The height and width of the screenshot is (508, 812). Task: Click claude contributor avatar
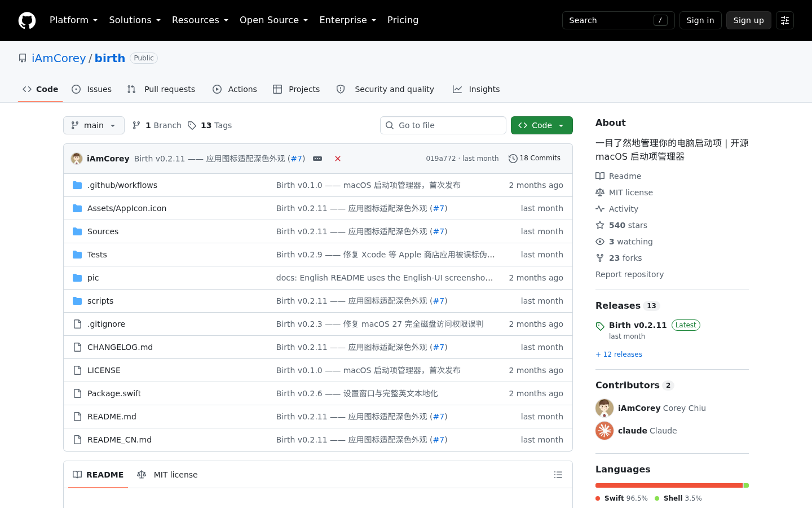coord(604,431)
